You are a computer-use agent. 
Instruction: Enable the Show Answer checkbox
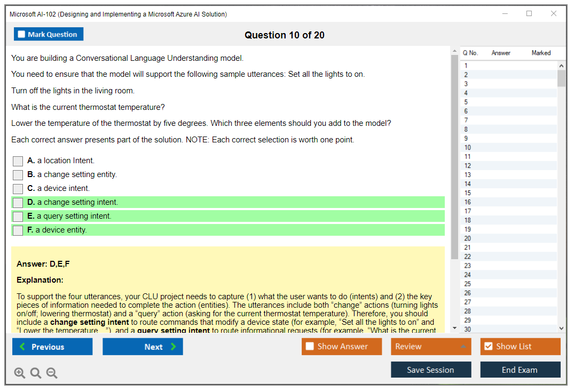pos(310,347)
